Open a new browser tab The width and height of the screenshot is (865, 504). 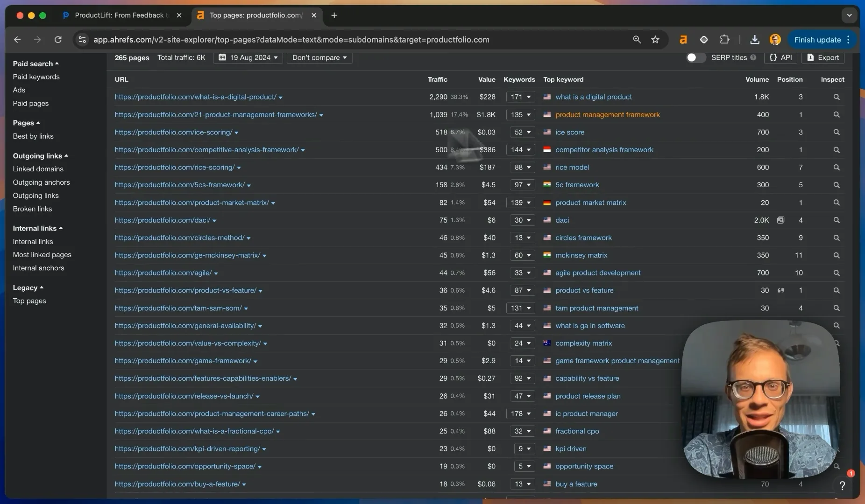point(334,15)
